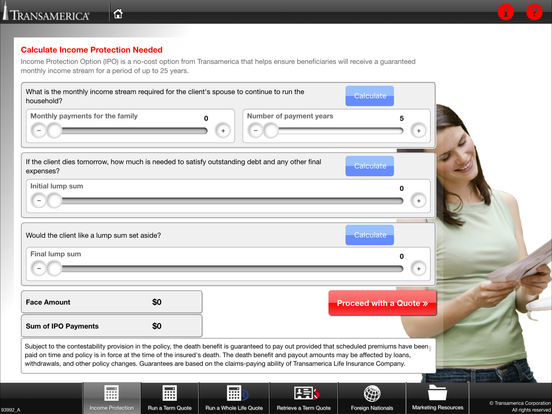Screen dimensions: 552x414
Task: Open the red info button
Action: click(x=506, y=12)
